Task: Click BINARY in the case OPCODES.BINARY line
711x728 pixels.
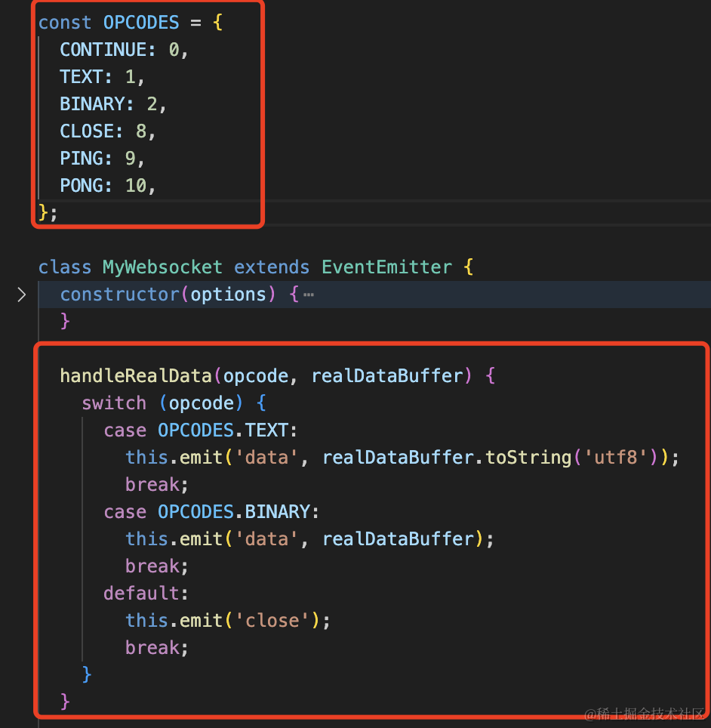Action: click(278, 512)
